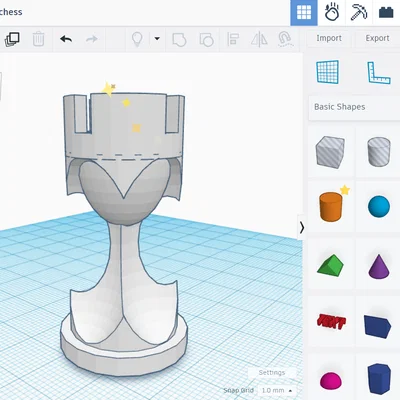The image size is (400, 400).
Task: Open the Bricks mode icon
Action: pos(386,13)
